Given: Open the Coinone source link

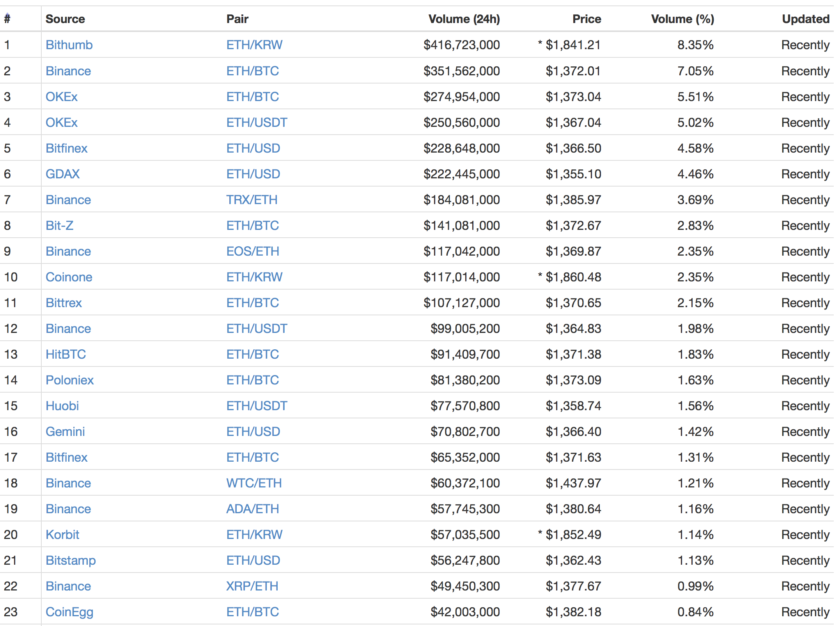Looking at the screenshot, I should click(x=69, y=277).
